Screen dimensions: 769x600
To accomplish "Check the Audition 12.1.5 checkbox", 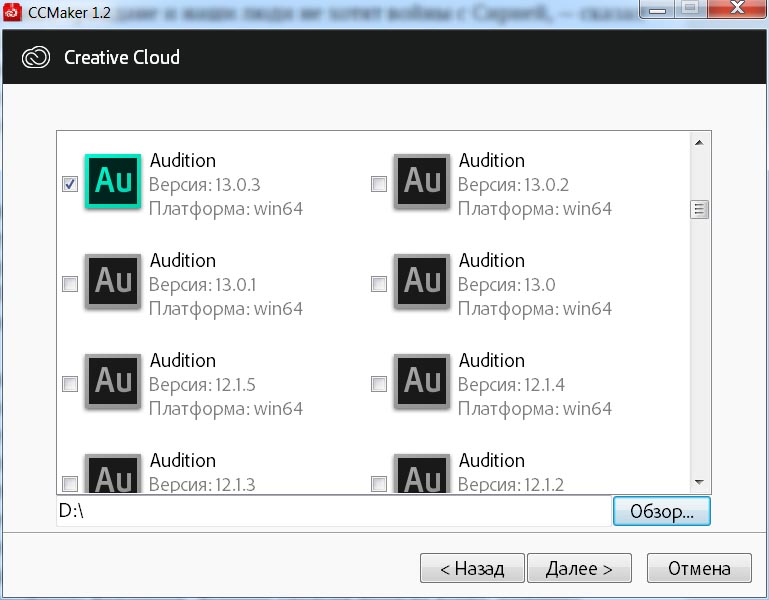I will [70, 384].
